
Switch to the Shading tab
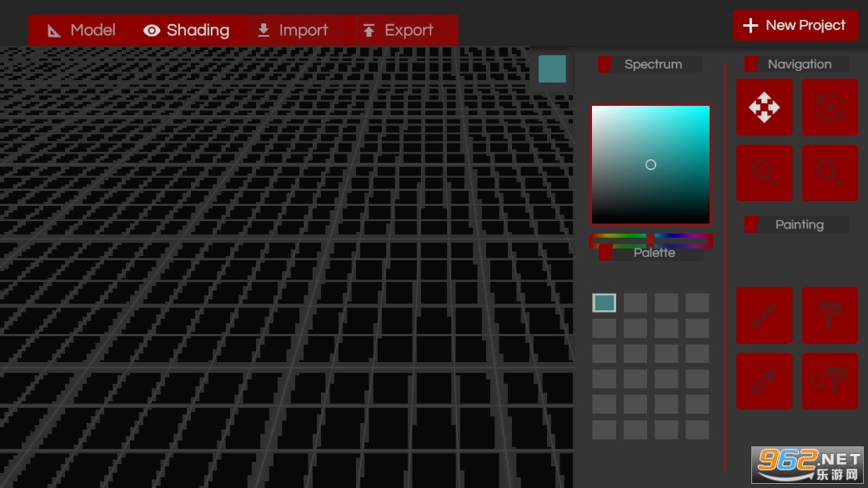coord(186,30)
